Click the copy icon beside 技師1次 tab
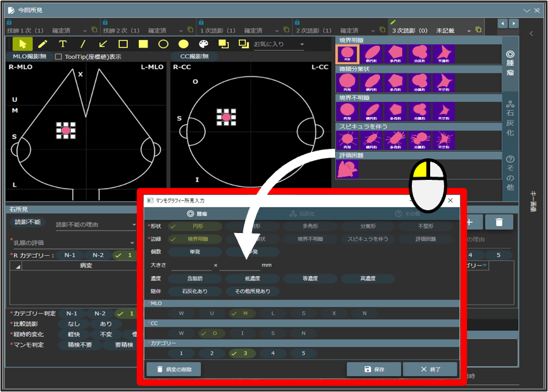 (x=94, y=30)
